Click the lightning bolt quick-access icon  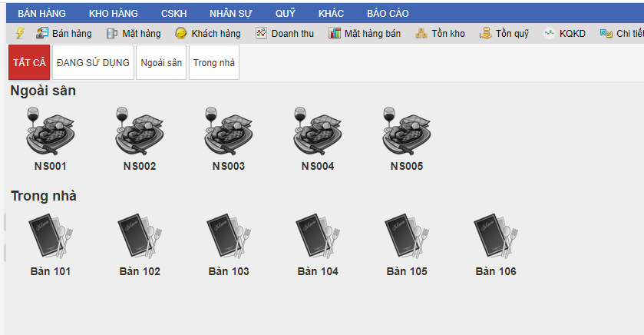point(20,33)
